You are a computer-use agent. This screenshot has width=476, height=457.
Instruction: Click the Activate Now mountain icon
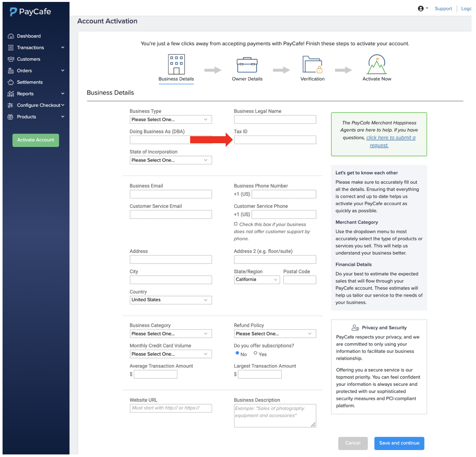[377, 64]
